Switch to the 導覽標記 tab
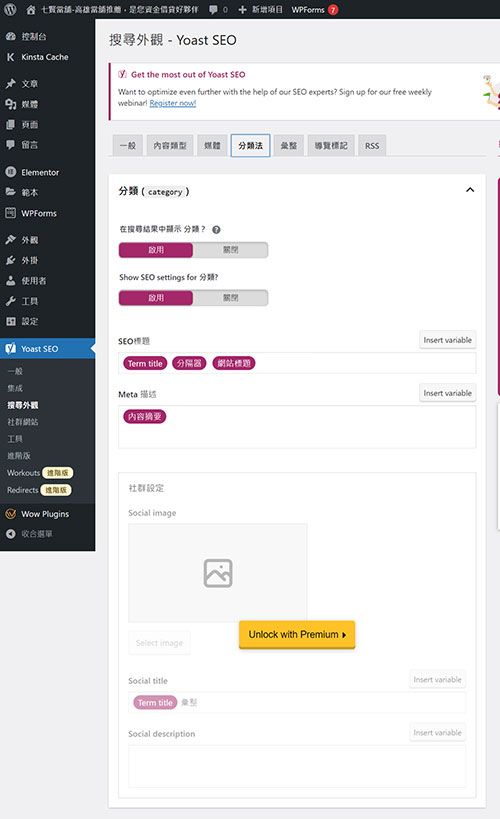The width and height of the screenshot is (500, 819). (331, 145)
